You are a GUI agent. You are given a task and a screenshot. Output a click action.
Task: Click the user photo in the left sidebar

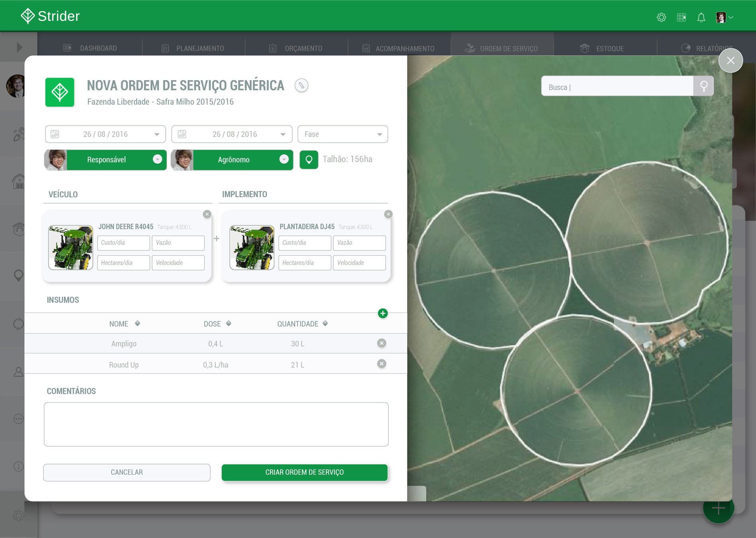16,86
